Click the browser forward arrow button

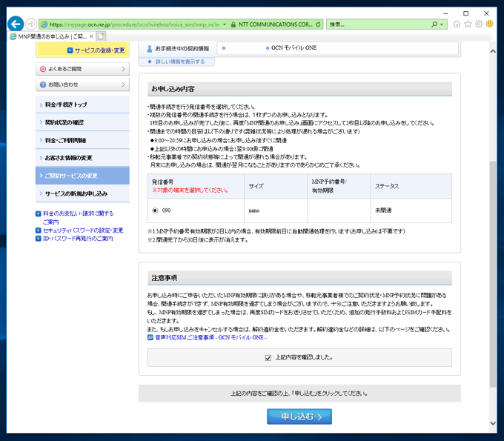click(x=31, y=24)
